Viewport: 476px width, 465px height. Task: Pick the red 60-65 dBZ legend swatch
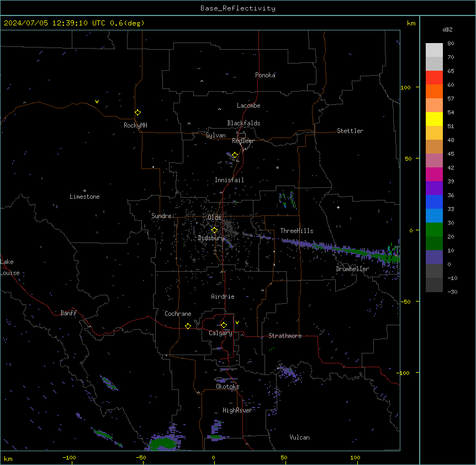coord(434,77)
